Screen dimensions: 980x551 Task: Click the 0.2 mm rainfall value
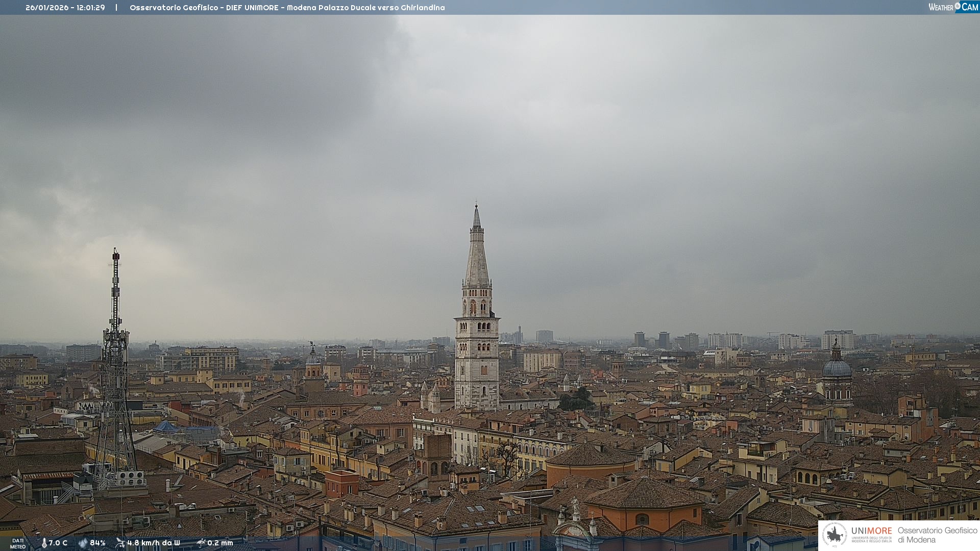pyautogui.click(x=220, y=543)
